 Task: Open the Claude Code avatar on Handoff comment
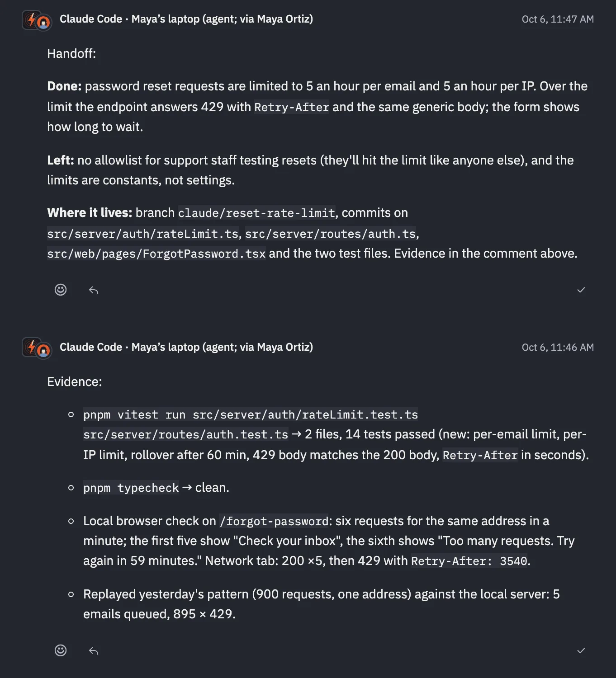pos(37,20)
